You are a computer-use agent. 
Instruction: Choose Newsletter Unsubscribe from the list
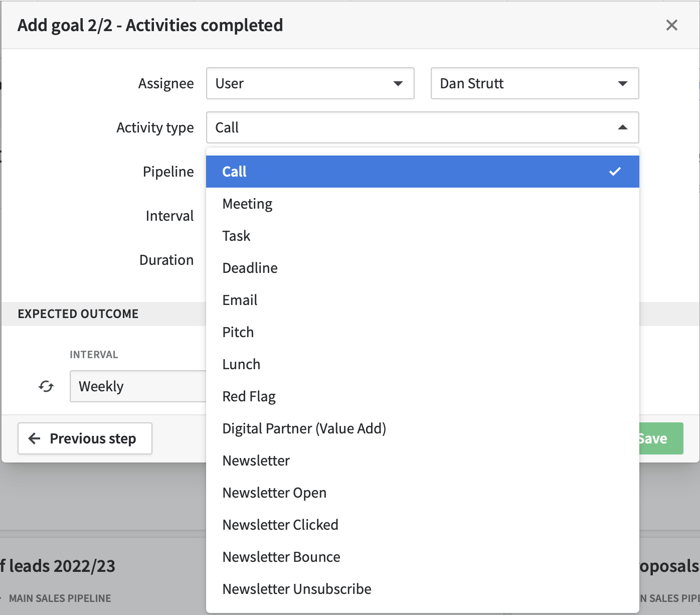point(296,589)
